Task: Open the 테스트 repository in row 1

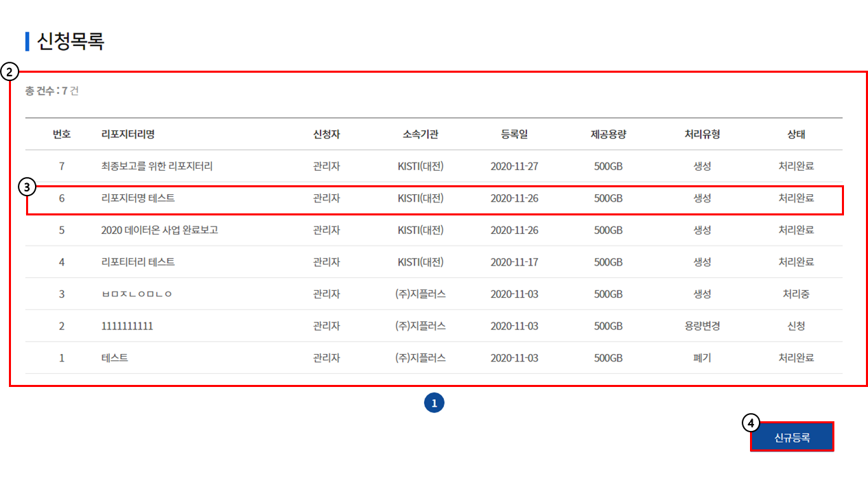Action: 114,358
